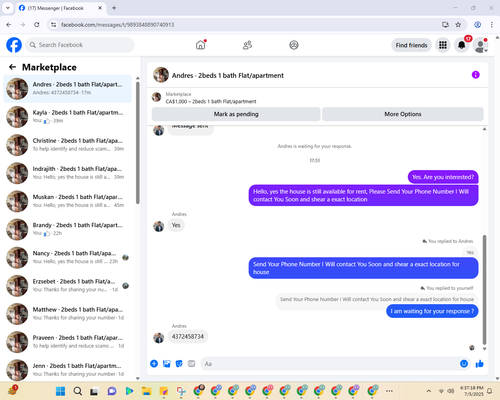Image resolution: width=500 pixels, height=400 pixels.
Task: Open Andres conversation in the list
Action: (67, 89)
